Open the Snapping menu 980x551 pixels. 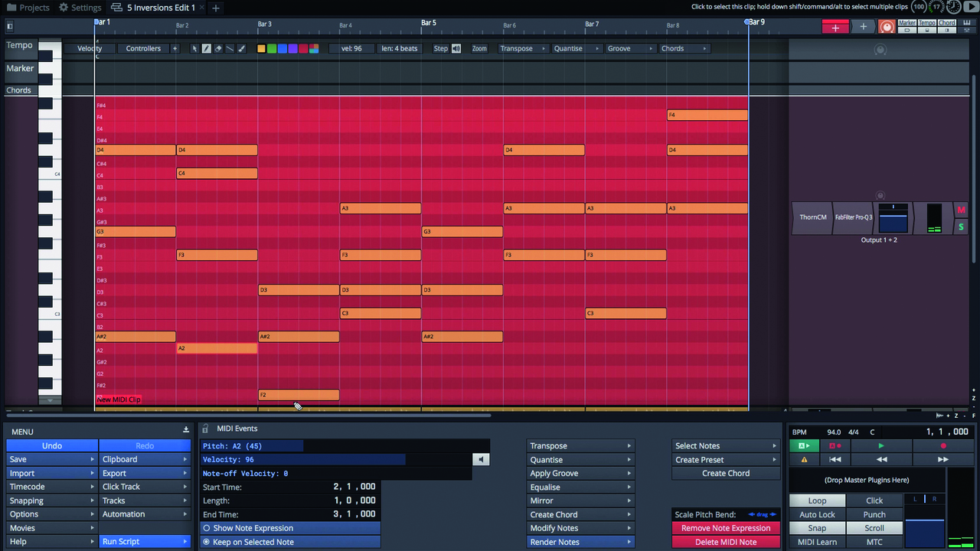(52, 500)
